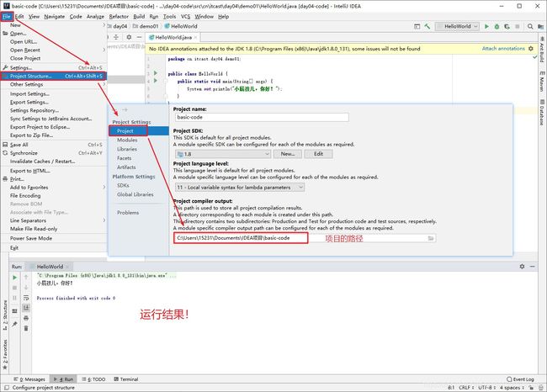Screen dimensions: 547x392
Task: Open the UTF-8 encoding selector
Action: pos(486,388)
